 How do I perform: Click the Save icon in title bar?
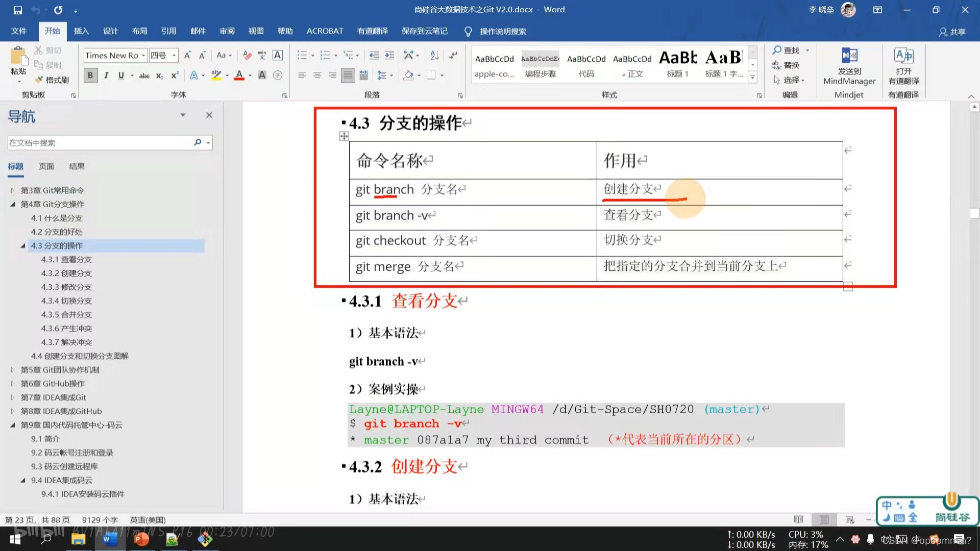pos(17,10)
